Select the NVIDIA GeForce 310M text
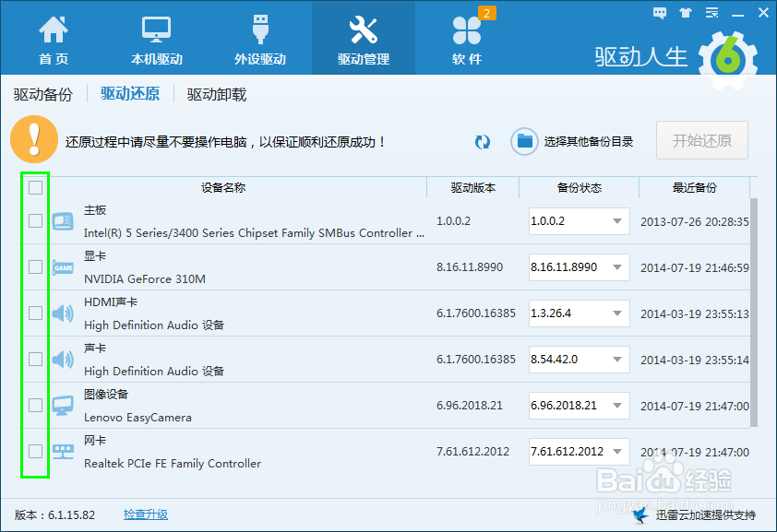This screenshot has width=777, height=532. (x=145, y=279)
